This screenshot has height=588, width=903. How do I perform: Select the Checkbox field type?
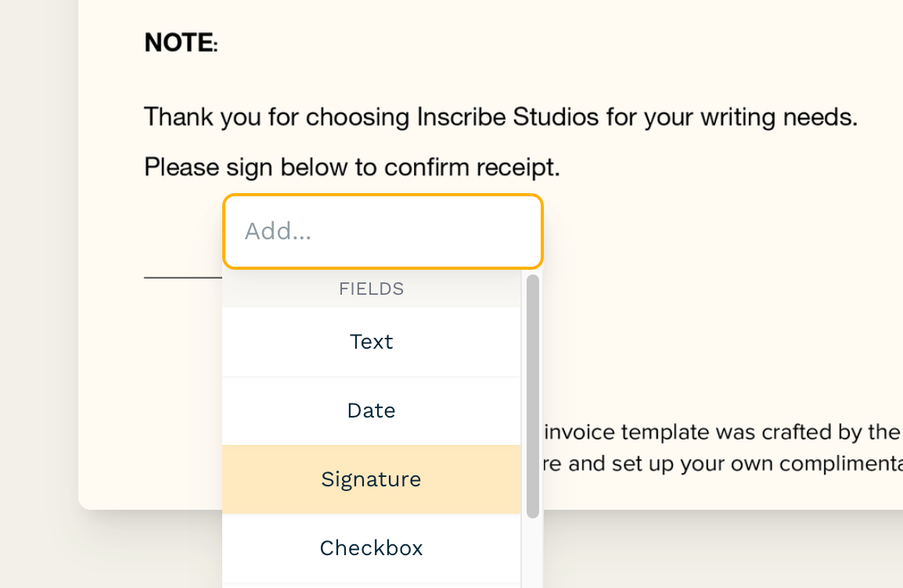coord(371,548)
